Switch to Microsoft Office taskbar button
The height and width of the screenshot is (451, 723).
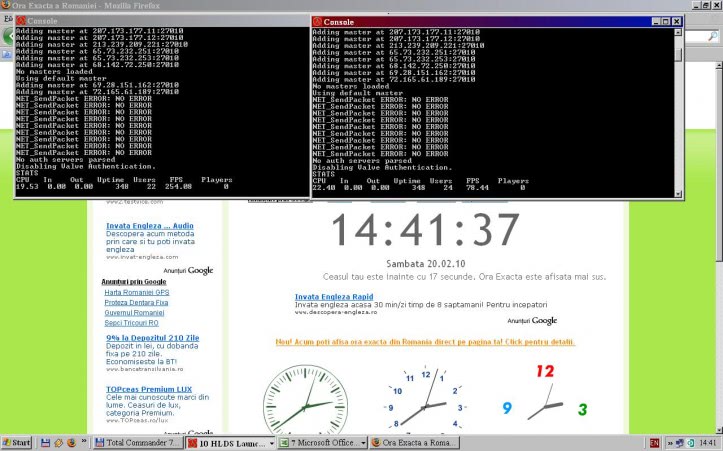coord(321,442)
